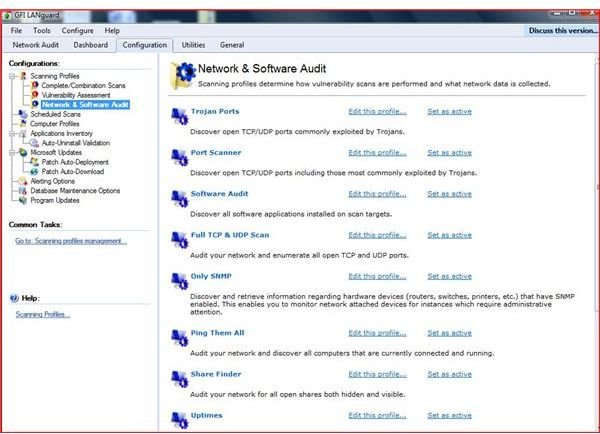This screenshot has width=600, height=434.
Task: Edit the Uptimes profile
Action: tap(377, 415)
